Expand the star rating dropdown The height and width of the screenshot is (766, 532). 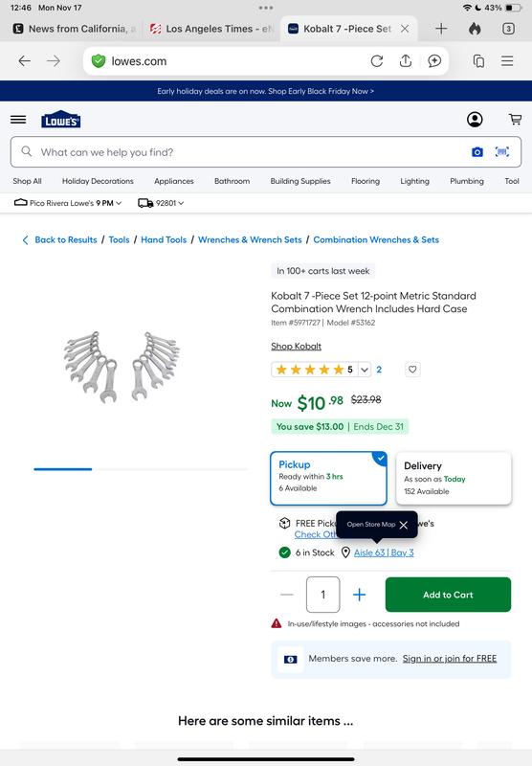(365, 370)
